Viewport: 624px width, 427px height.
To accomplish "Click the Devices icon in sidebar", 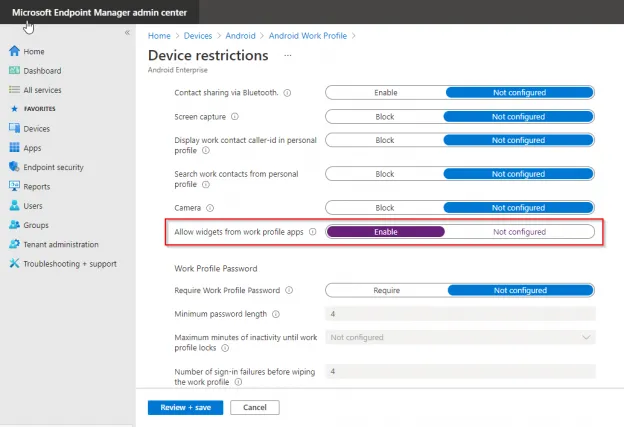I will 14,129.
